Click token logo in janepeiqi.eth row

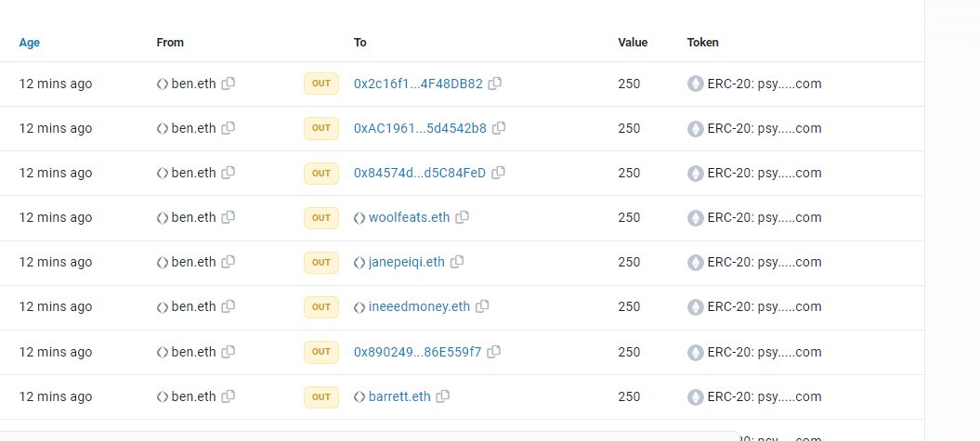(696, 263)
